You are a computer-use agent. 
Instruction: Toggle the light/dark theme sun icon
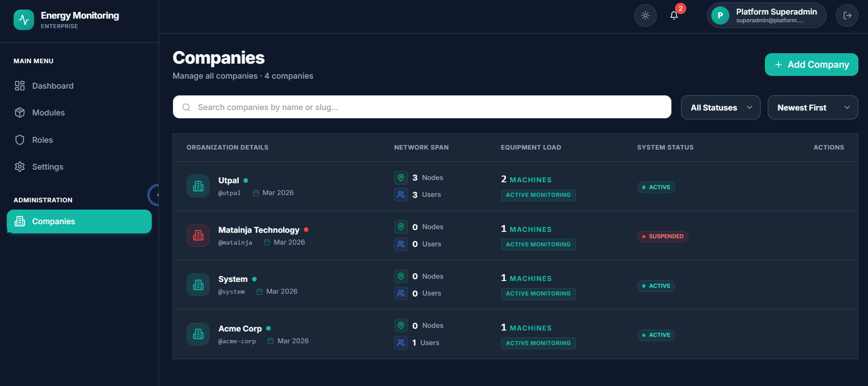(x=645, y=15)
